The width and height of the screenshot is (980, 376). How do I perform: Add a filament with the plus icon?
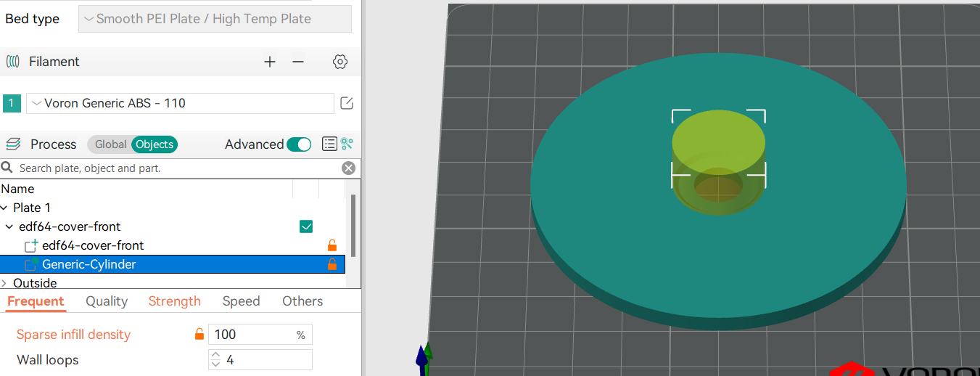270,62
